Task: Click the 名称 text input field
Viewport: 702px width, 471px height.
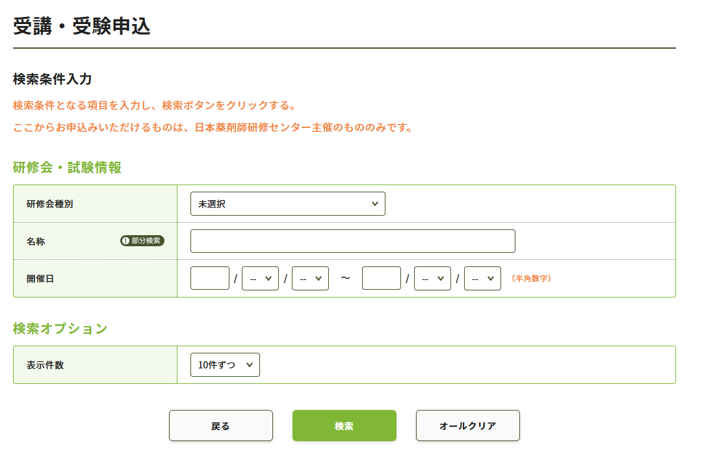Action: click(352, 241)
